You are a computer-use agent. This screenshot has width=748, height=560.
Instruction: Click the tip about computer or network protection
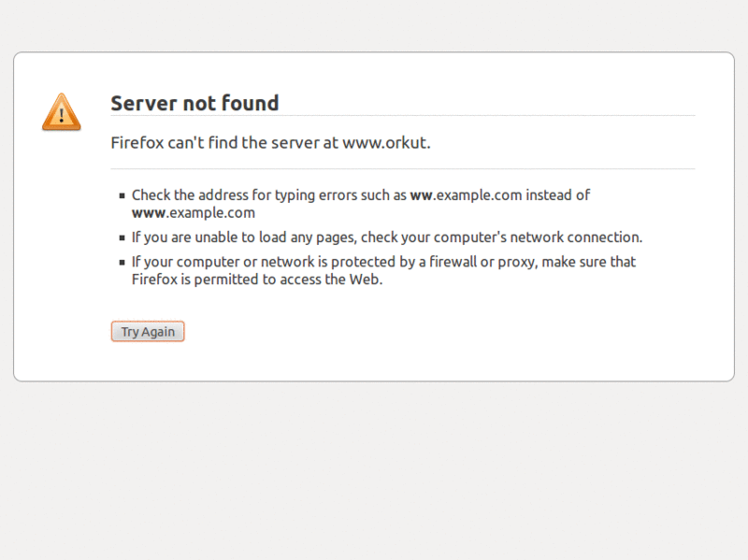pos(383,263)
